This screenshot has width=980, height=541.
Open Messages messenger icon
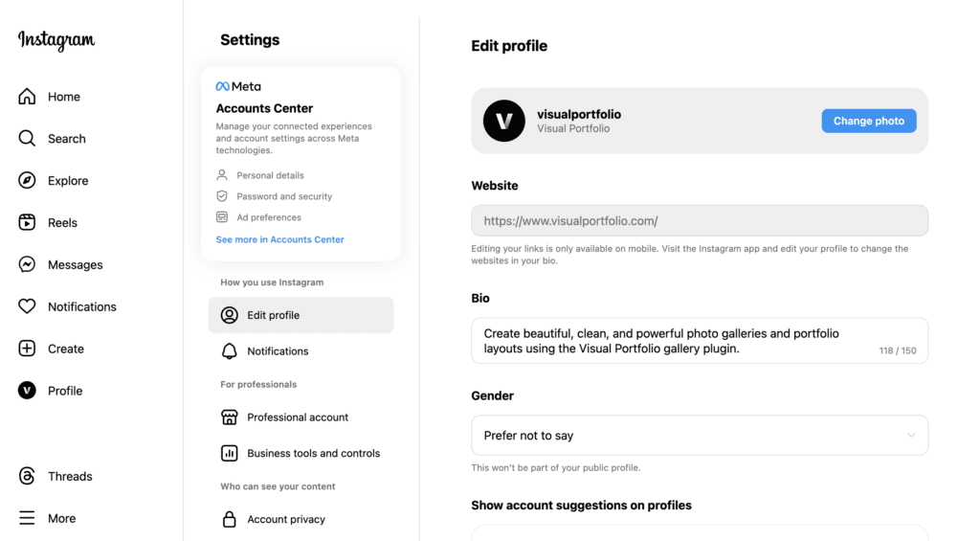coord(27,264)
